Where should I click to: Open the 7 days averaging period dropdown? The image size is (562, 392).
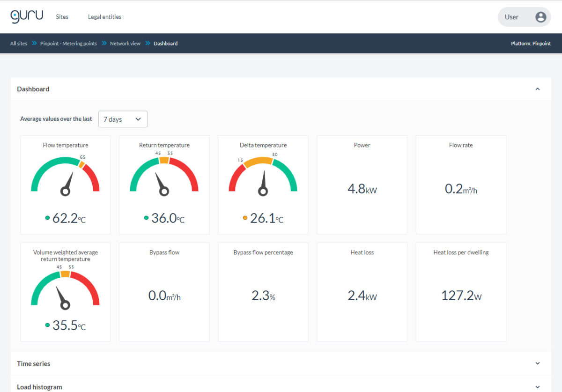coord(123,119)
